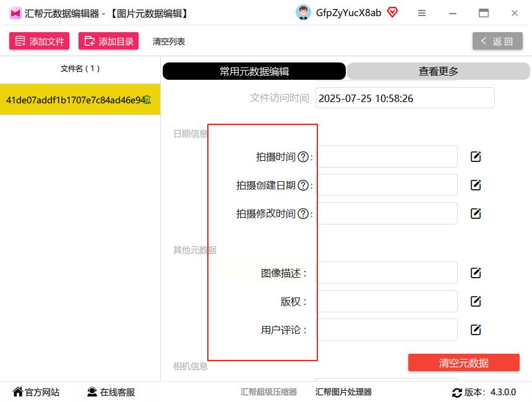Click the edit pencil beside 用户评论
The width and height of the screenshot is (532, 402).
(475, 330)
